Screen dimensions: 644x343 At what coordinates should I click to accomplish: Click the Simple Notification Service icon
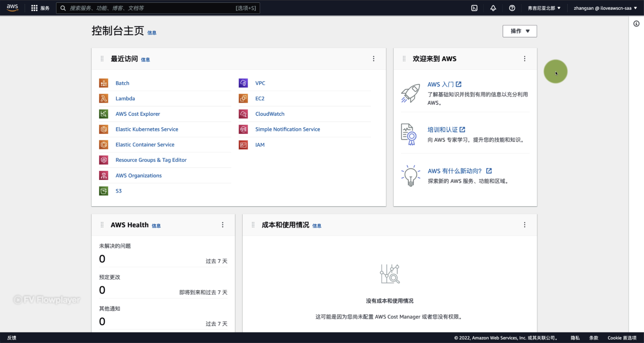point(243,129)
